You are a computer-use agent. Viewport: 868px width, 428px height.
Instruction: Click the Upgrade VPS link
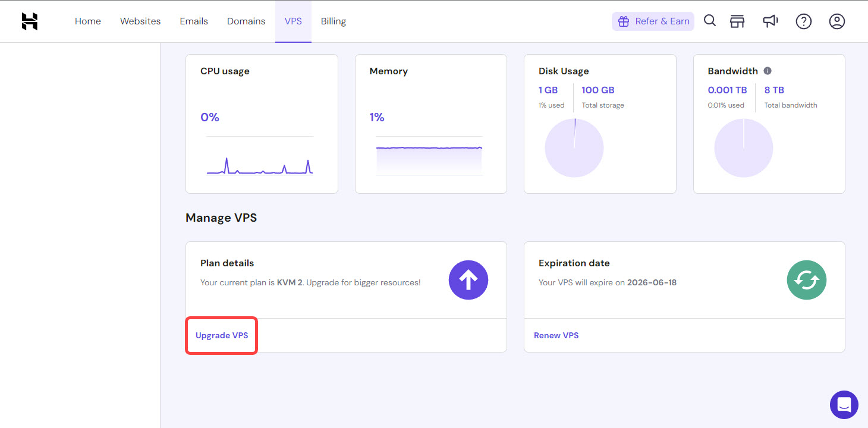click(x=221, y=335)
